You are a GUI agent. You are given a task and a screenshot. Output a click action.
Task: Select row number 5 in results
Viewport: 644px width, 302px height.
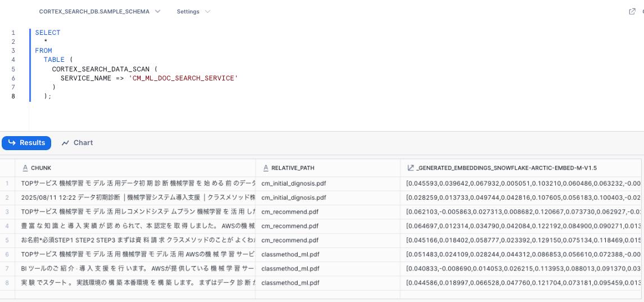point(7,240)
